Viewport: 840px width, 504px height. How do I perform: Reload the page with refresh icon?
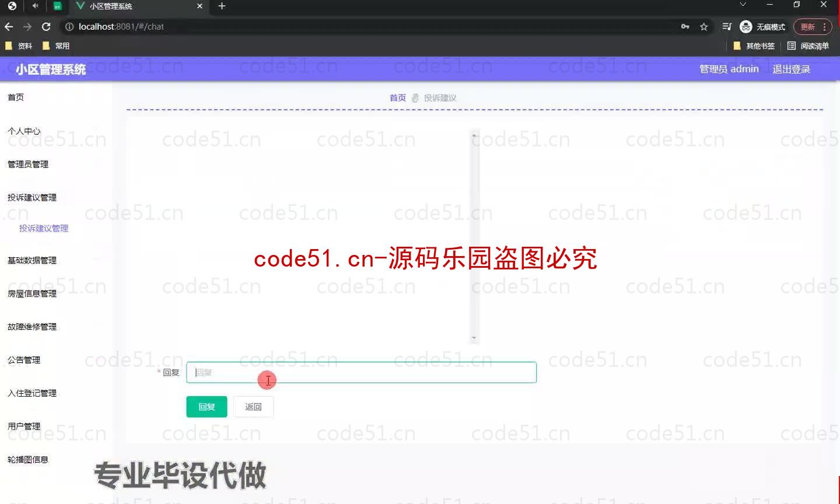coord(46,27)
